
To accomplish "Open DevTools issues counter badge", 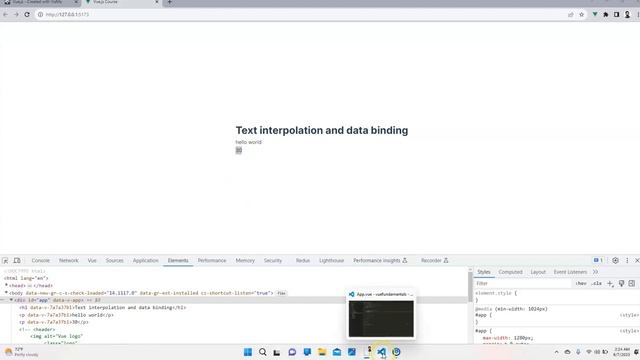I will click(x=598, y=260).
